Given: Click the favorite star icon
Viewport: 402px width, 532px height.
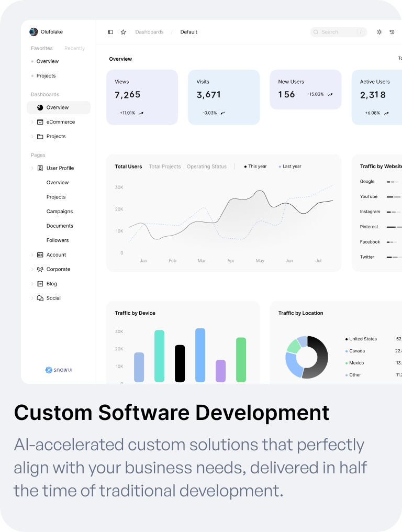Looking at the screenshot, I should coord(124,32).
